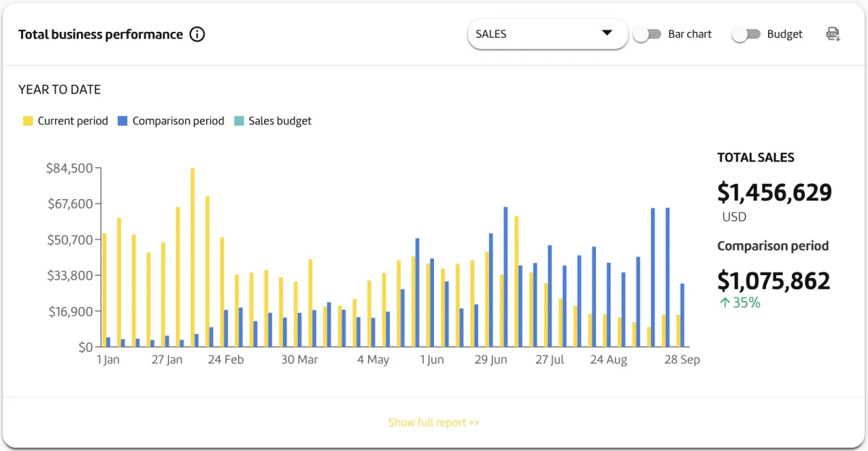Click the 1 Jan x-axis label
The width and height of the screenshot is (868, 451).
click(108, 360)
